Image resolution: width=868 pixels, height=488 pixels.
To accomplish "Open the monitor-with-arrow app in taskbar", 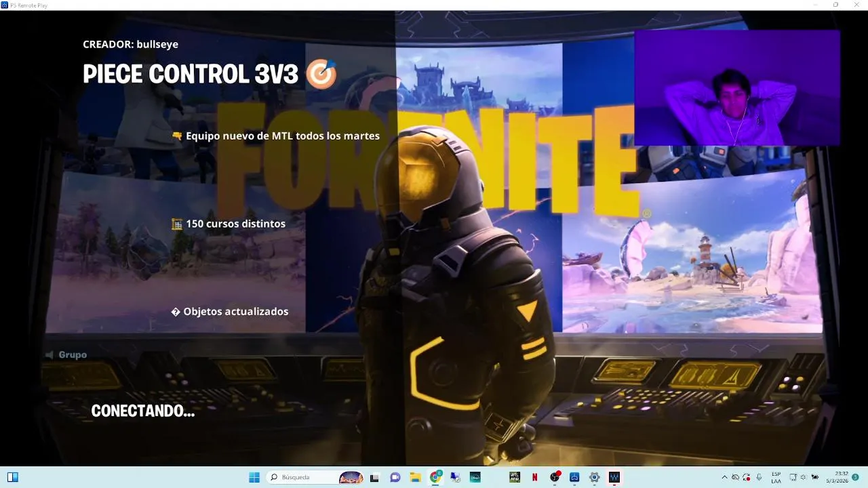I will 455,477.
